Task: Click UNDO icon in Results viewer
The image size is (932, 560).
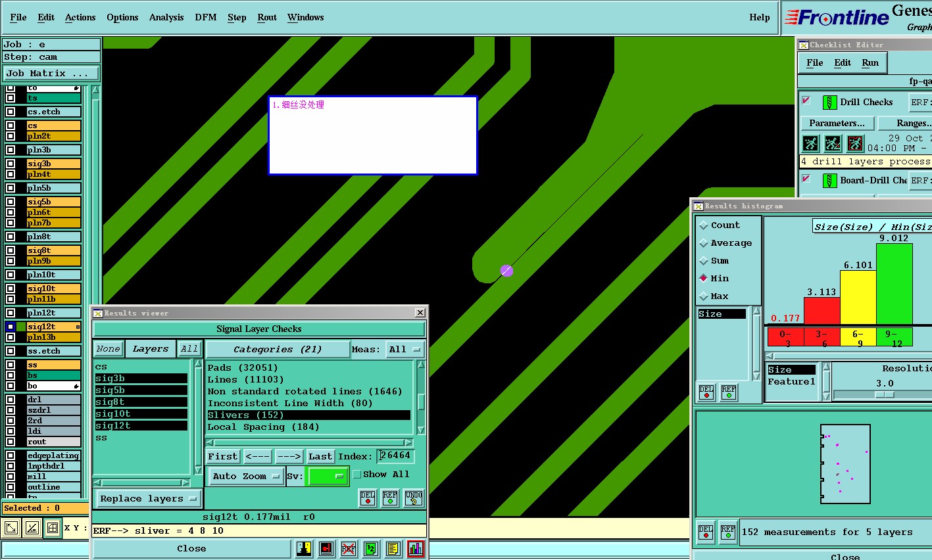Action: (x=414, y=498)
